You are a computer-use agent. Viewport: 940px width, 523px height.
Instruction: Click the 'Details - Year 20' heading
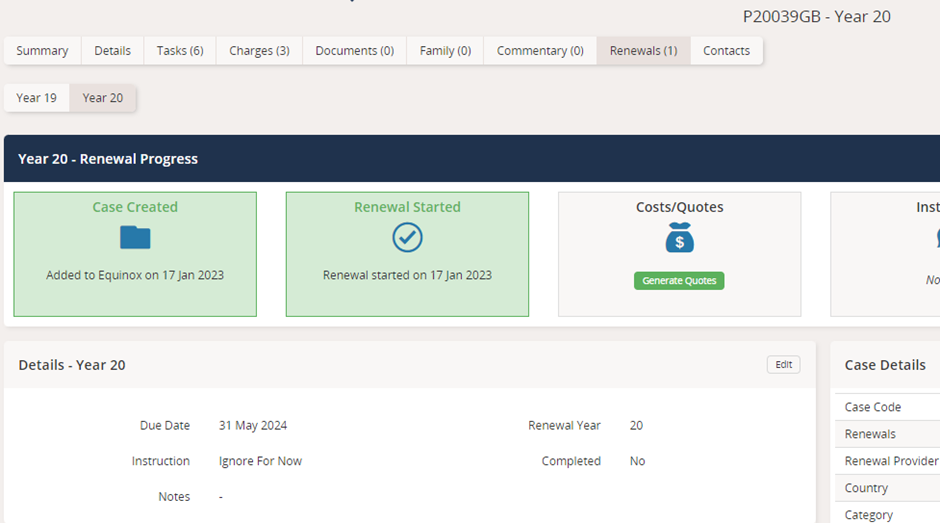click(72, 365)
